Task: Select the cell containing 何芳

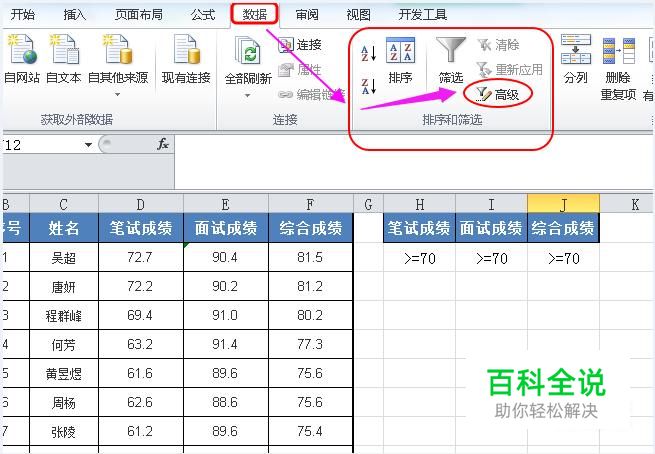Action: tap(64, 344)
